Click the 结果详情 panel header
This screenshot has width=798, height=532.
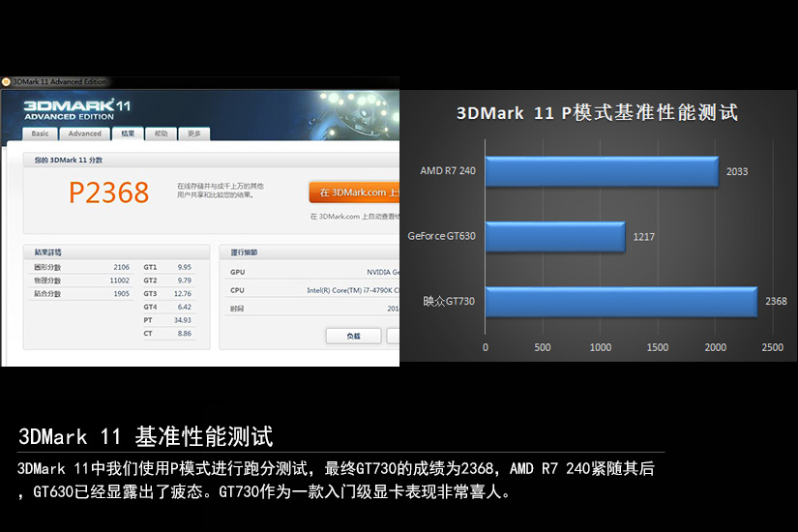[116, 252]
